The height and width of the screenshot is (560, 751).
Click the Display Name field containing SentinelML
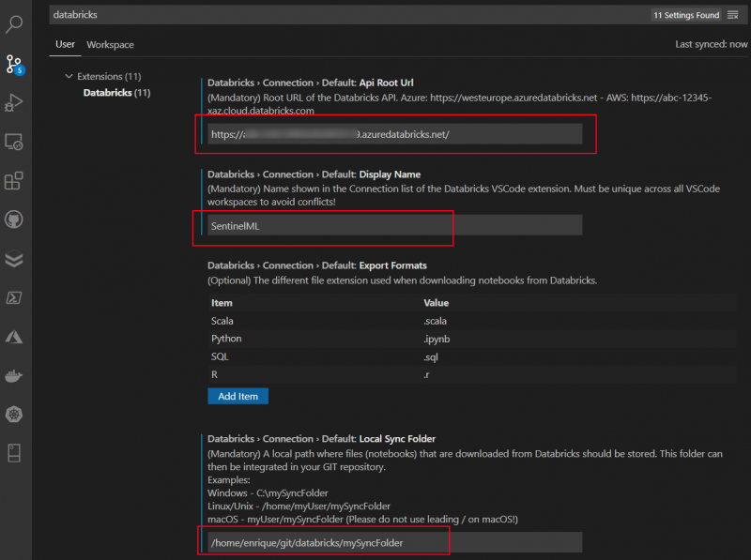393,224
